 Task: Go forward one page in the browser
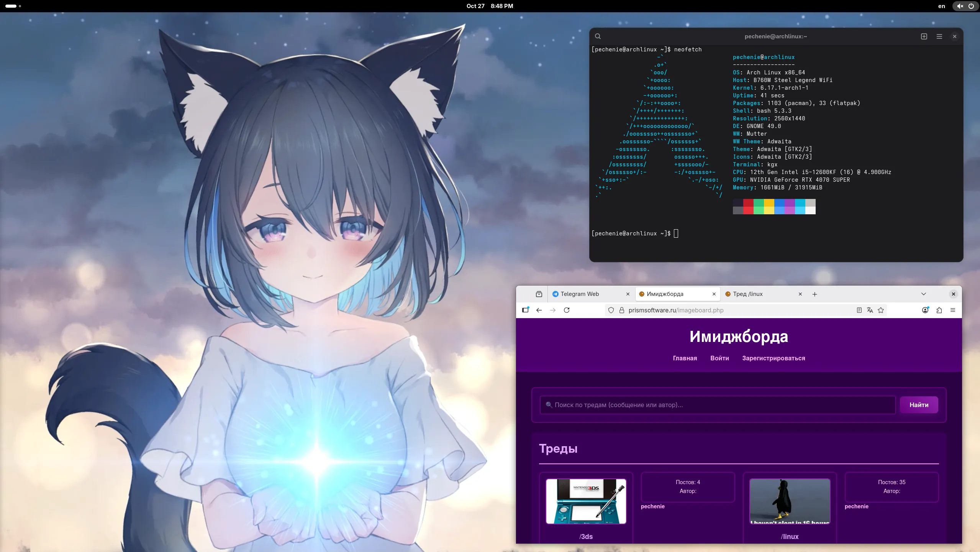tap(553, 310)
